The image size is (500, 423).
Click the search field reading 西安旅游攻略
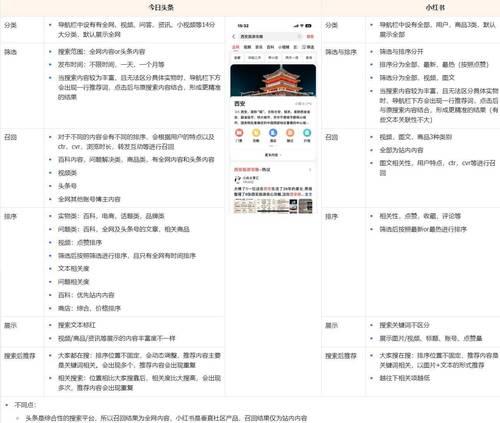[x=271, y=36]
